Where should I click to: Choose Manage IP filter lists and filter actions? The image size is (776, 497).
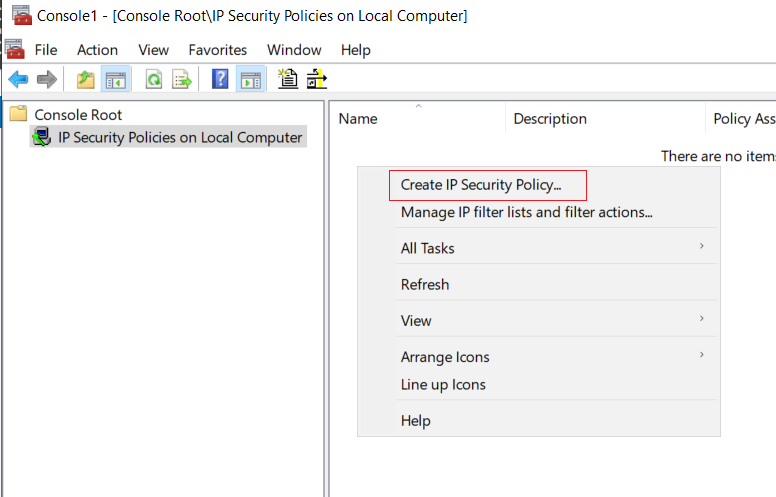pos(527,212)
